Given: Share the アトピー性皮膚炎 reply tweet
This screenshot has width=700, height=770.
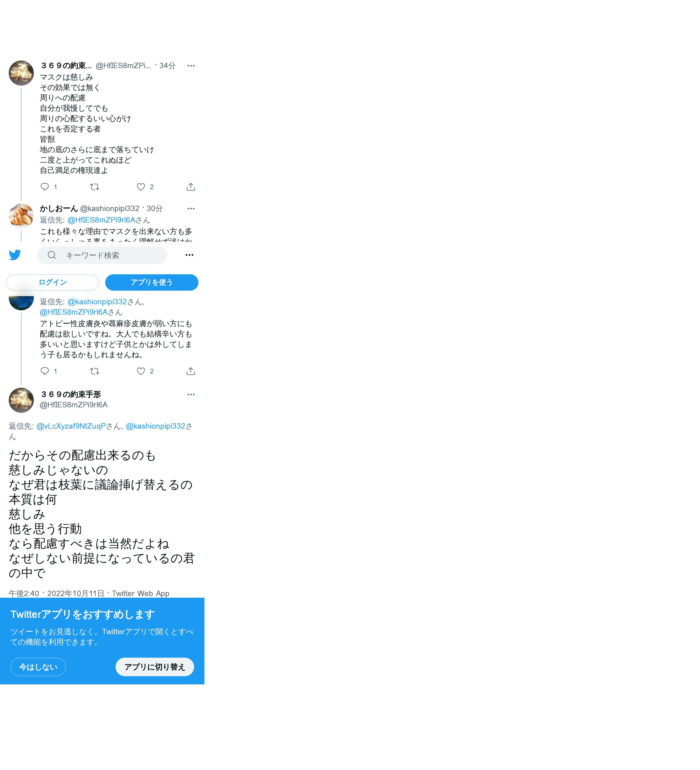Looking at the screenshot, I should click(x=191, y=371).
